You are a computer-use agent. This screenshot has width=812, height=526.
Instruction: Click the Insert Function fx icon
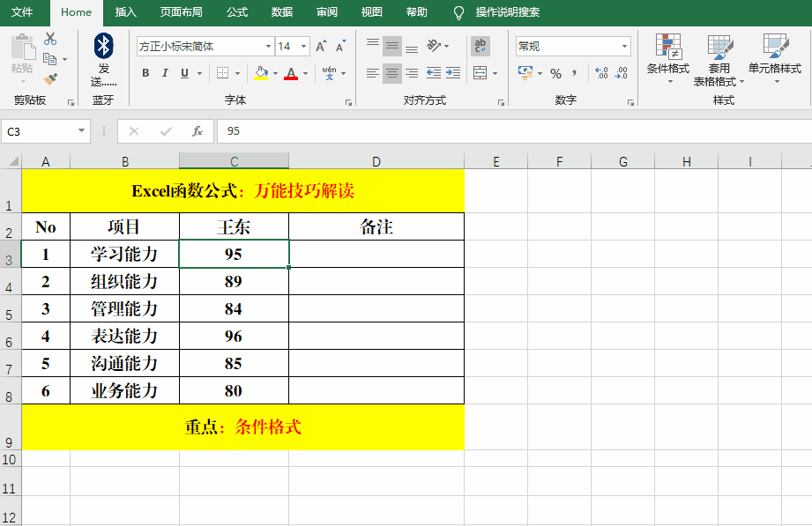(197, 131)
